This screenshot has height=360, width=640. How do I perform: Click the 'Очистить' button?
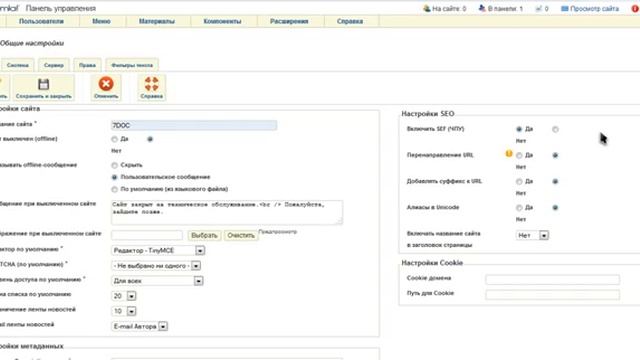coord(241,236)
